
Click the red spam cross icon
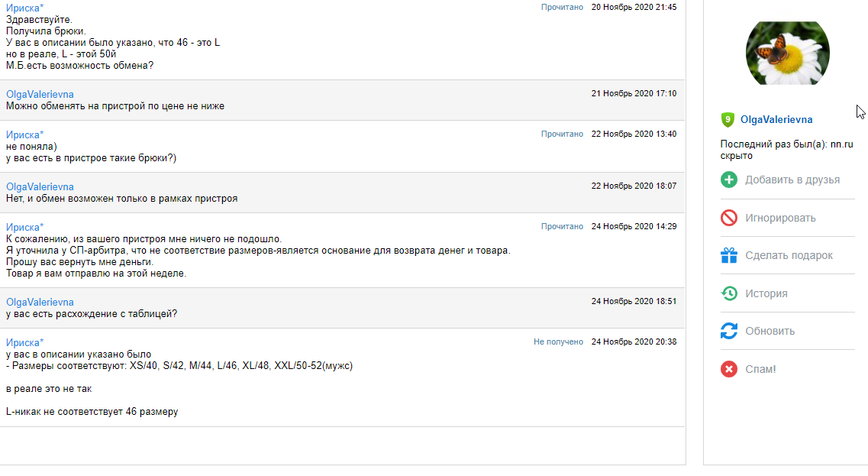click(x=729, y=369)
